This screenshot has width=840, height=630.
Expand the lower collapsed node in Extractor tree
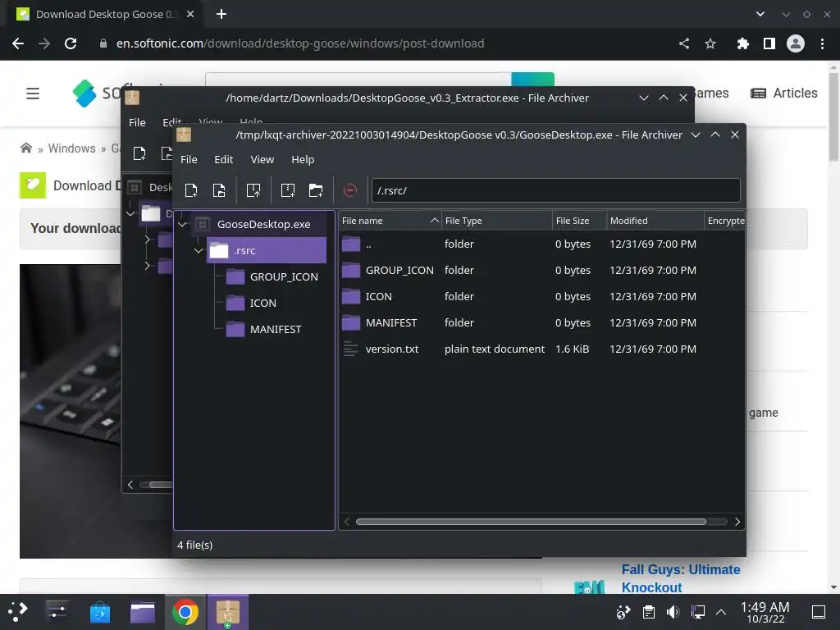pos(148,266)
